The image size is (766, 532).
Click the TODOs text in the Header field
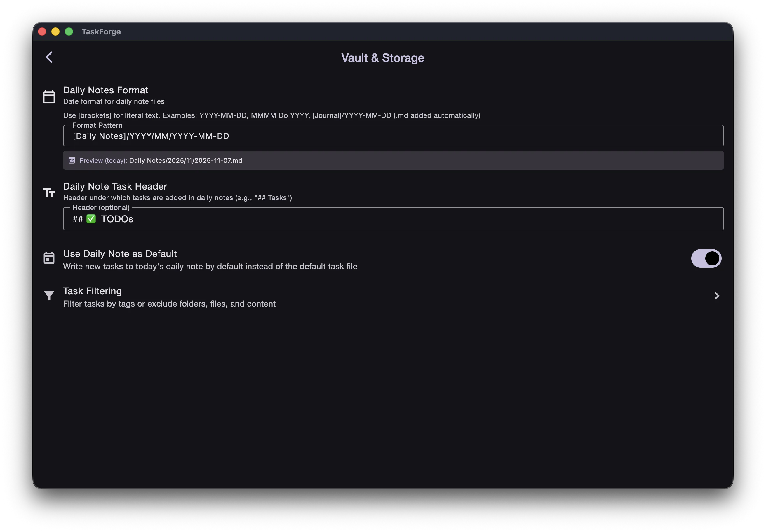point(117,219)
